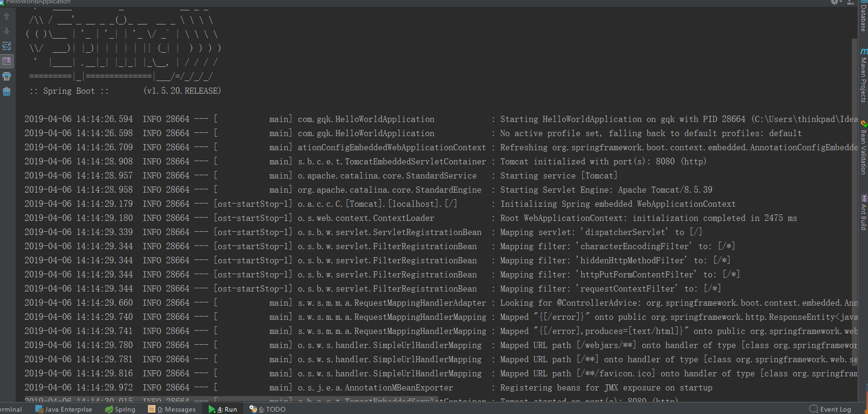Open the Run panel settings gear menu
Viewport: 868px width, 414px height.
[835, 2]
